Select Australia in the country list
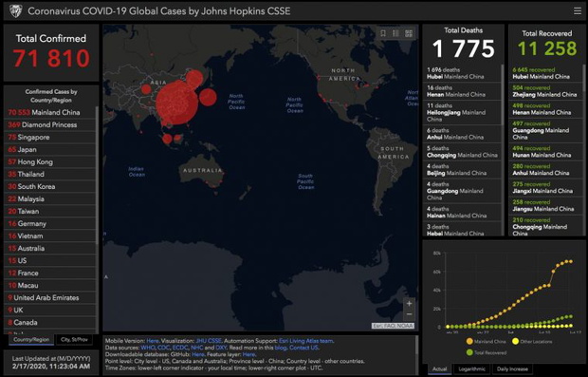The height and width of the screenshot is (377, 588). click(50, 248)
